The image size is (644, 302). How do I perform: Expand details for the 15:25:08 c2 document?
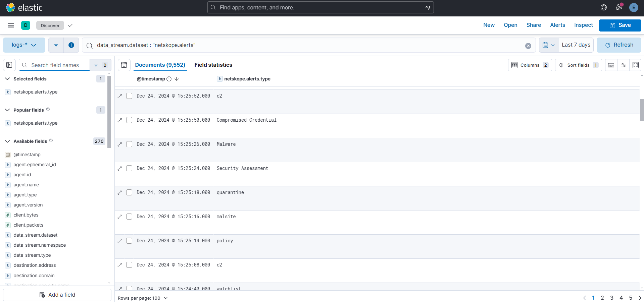pos(120,265)
